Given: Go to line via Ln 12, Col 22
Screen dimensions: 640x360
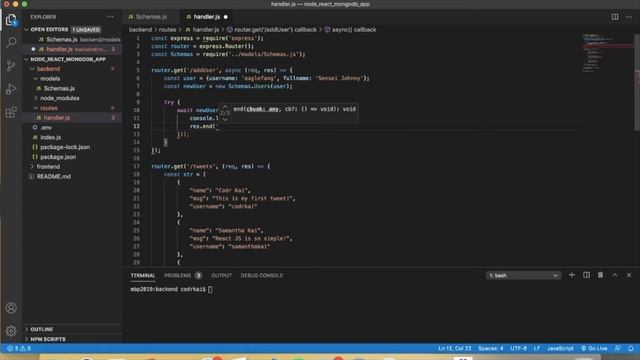Looking at the screenshot, I should [x=455, y=348].
